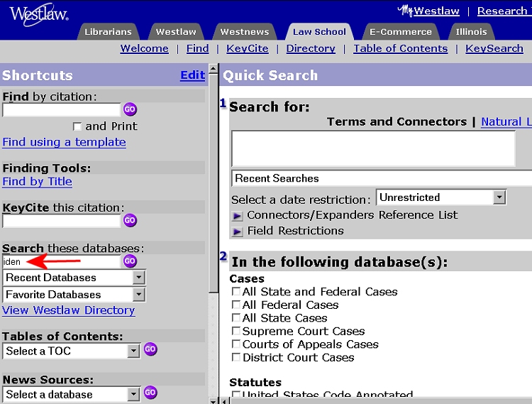Open the KeyCite navigation link

coord(248,48)
